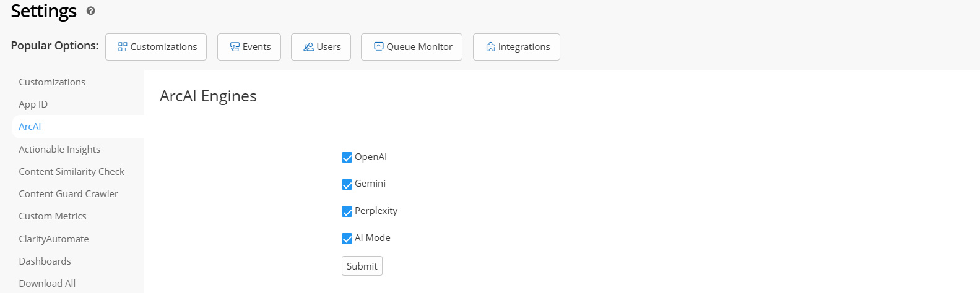Select App ID in the sidebar
980x293 pixels.
pos(33,104)
